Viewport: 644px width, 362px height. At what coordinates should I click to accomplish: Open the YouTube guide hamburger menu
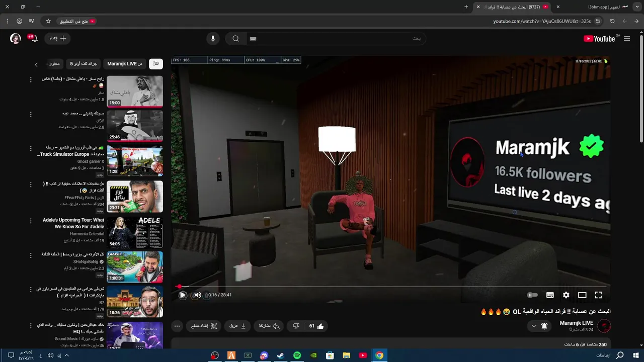[627, 38]
